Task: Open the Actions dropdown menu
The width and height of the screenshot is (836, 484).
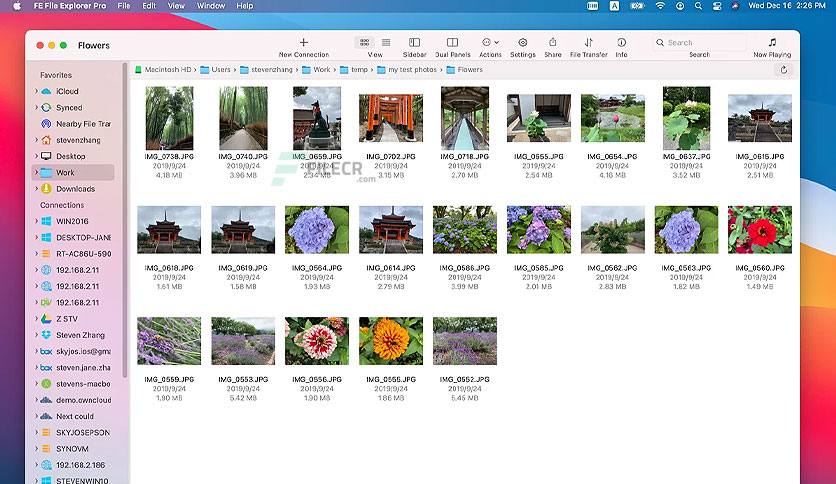Action: pos(490,43)
